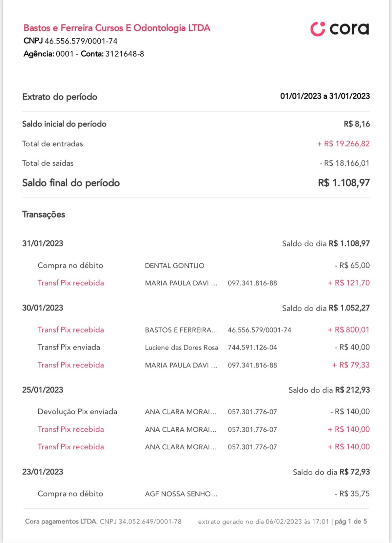Screen dimensions: 392x543
Task: Click the Bastos e Ferreira company title
Action: click(x=117, y=28)
